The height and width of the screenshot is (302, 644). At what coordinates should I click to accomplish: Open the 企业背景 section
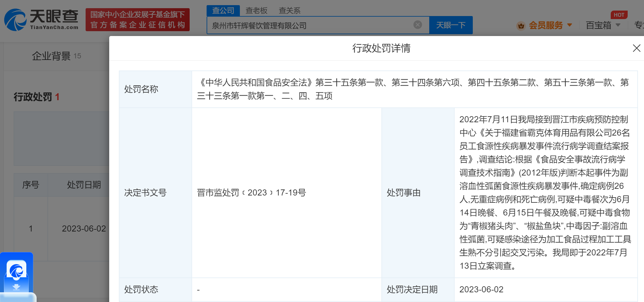[51, 56]
